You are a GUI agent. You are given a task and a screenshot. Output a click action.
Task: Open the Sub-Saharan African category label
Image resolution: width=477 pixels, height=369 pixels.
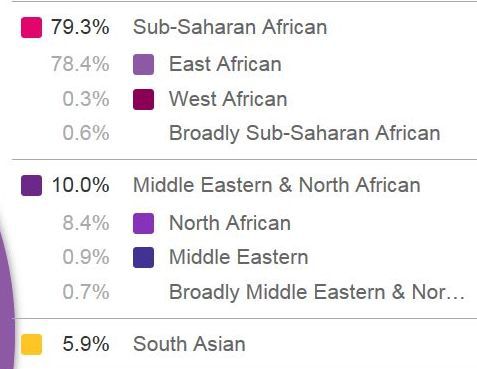[230, 27]
